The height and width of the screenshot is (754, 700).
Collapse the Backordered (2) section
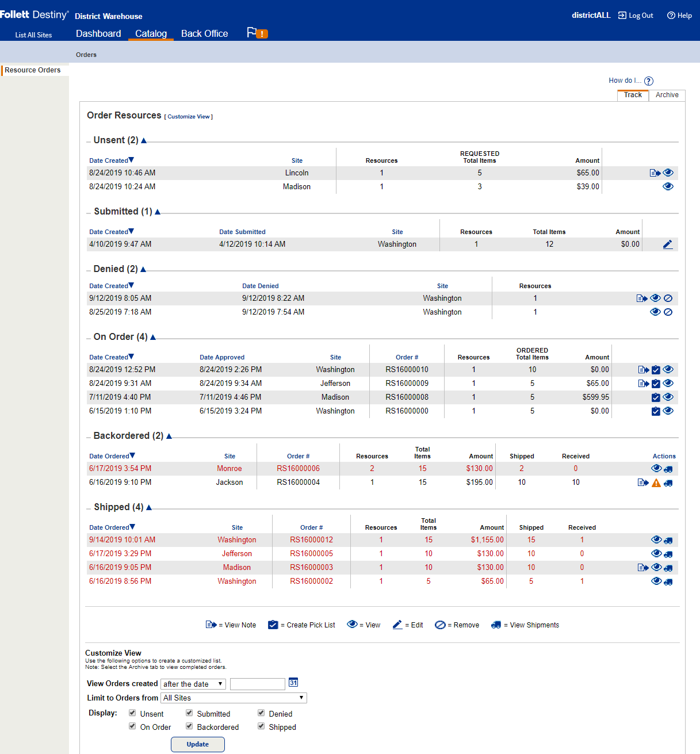(169, 437)
